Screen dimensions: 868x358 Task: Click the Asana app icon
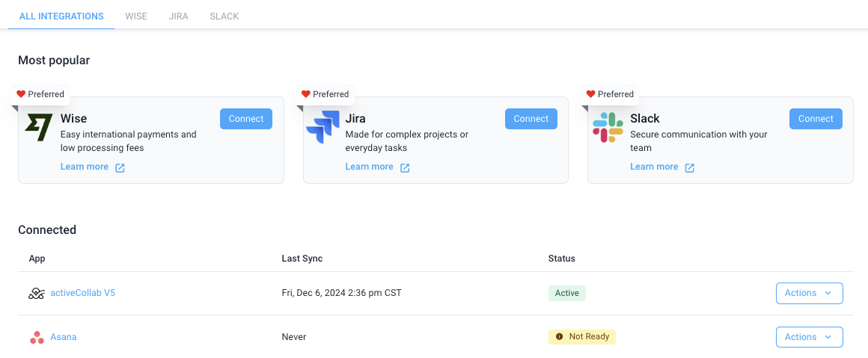point(37,337)
